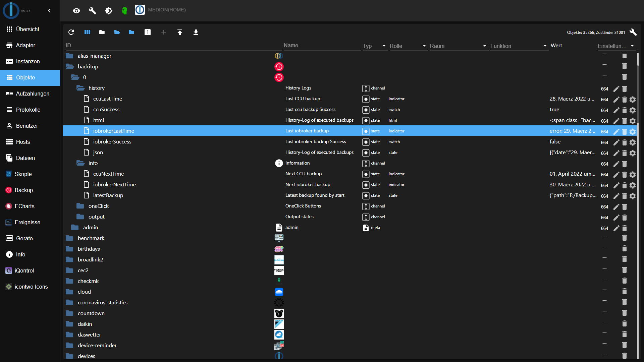Open ECharts in sidebar
The width and height of the screenshot is (644, 362).
[30, 206]
